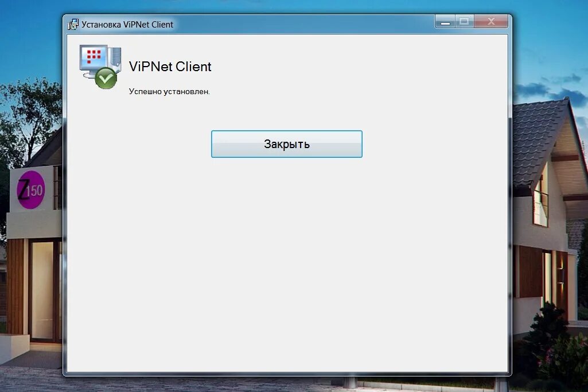The image size is (588, 392).
Task: Close the installer window with the X
Action: point(491,22)
